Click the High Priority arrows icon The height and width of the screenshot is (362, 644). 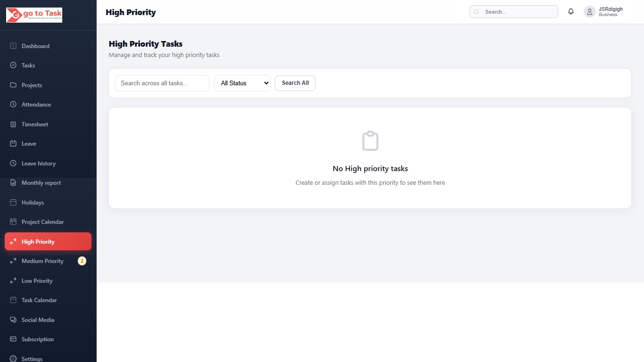click(13, 241)
